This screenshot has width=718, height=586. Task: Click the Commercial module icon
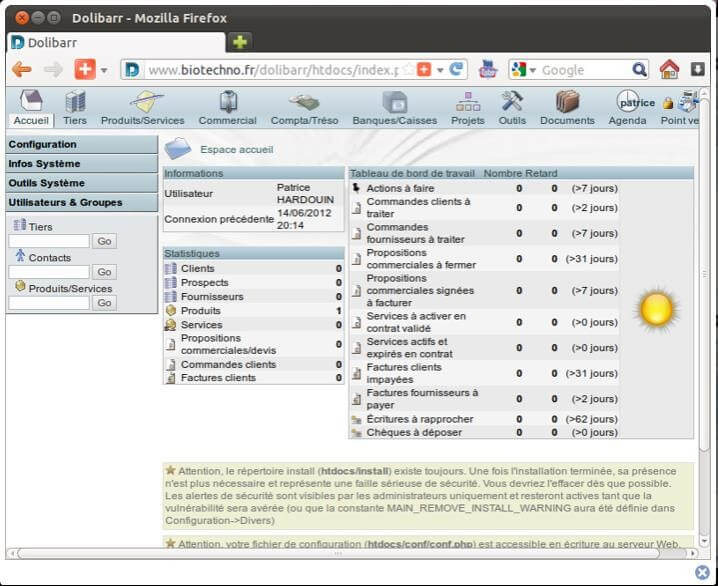pyautogui.click(x=228, y=102)
